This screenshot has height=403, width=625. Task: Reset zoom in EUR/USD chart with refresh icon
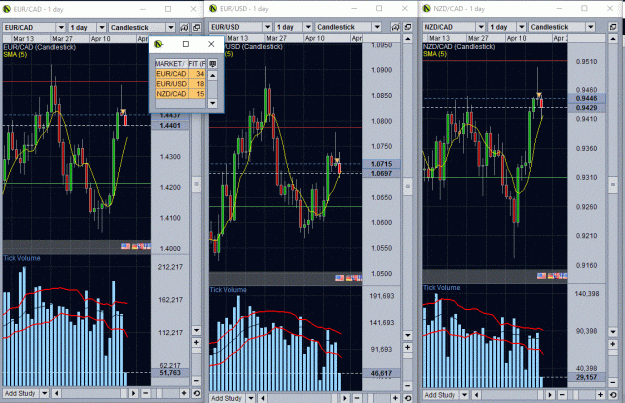408,398
